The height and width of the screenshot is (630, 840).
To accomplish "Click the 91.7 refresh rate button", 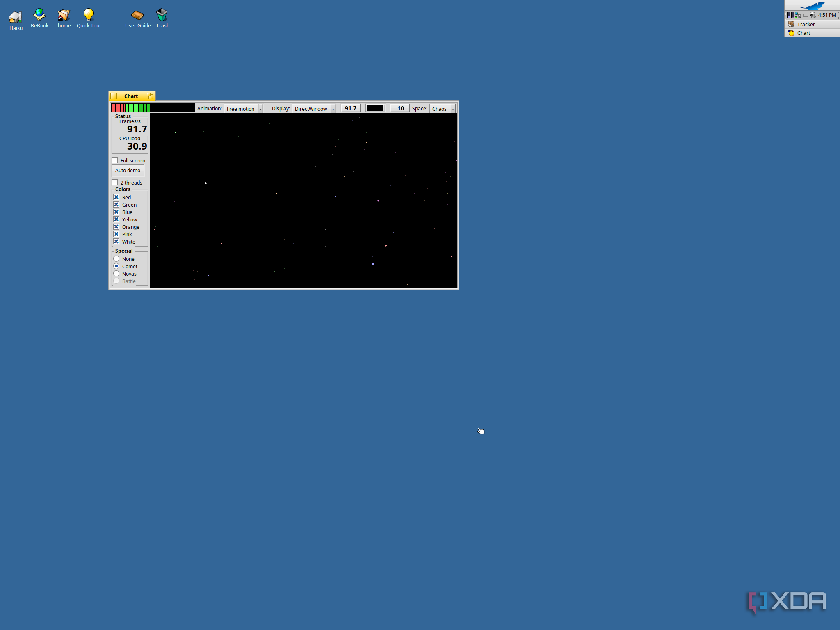I will coord(351,108).
